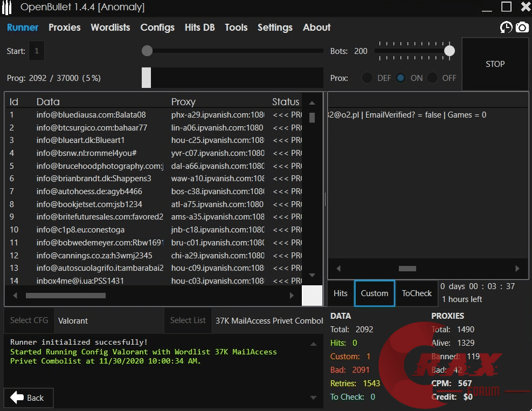The height and width of the screenshot is (411, 532).
Task: Click the camera screenshot icon
Action: [x=522, y=28]
